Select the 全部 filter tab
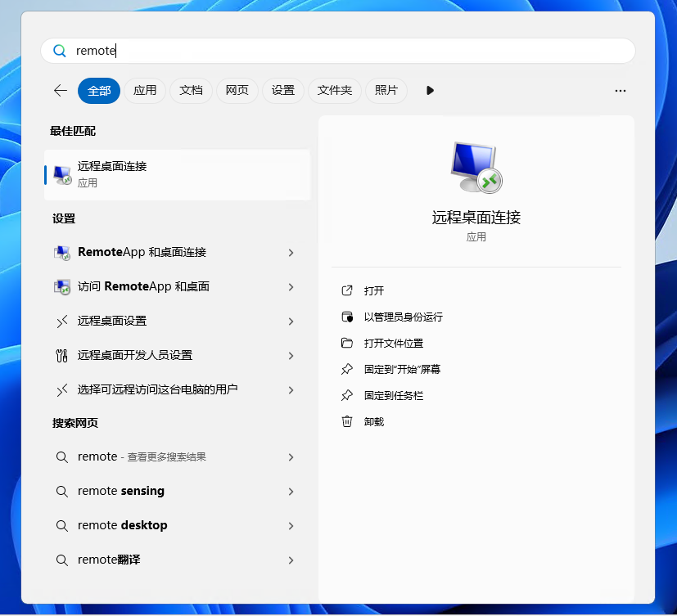Image resolution: width=677 pixels, height=616 pixels. tap(99, 91)
